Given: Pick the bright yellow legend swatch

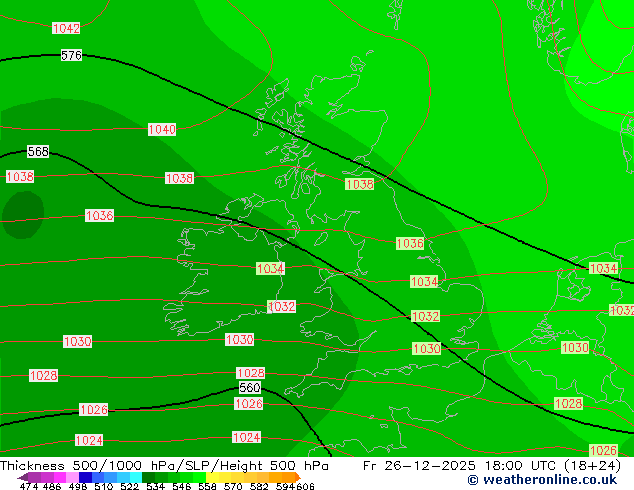Looking at the screenshot, I should click(x=212, y=477).
